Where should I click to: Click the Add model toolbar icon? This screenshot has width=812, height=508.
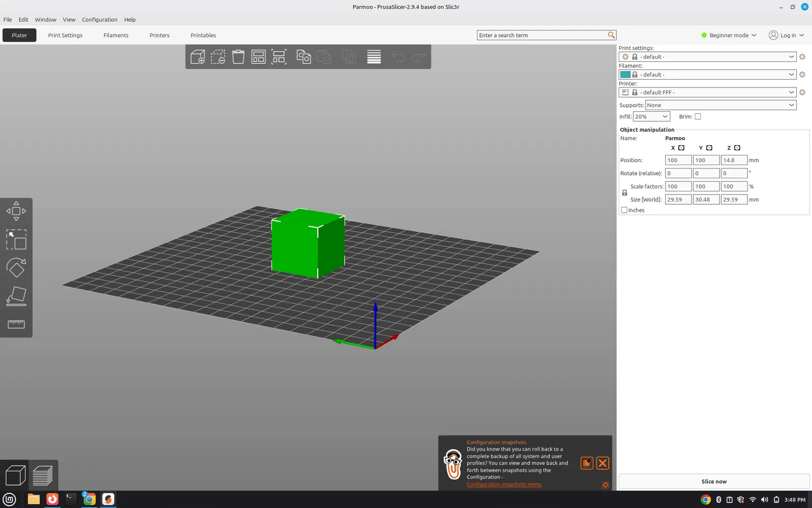(x=197, y=56)
